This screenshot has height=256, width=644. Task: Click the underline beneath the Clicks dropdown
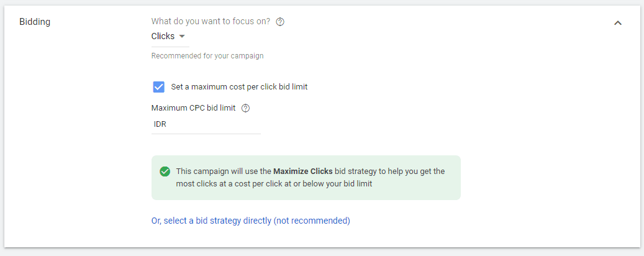click(x=170, y=47)
